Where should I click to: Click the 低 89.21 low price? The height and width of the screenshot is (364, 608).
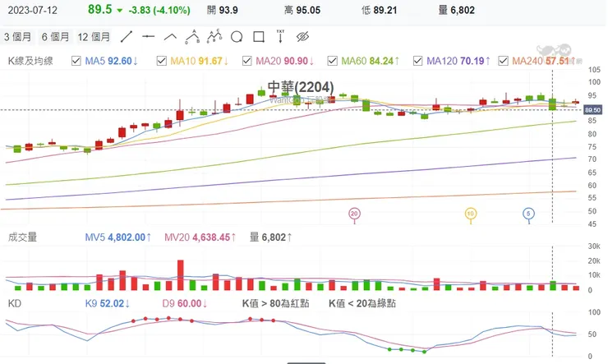(380, 10)
